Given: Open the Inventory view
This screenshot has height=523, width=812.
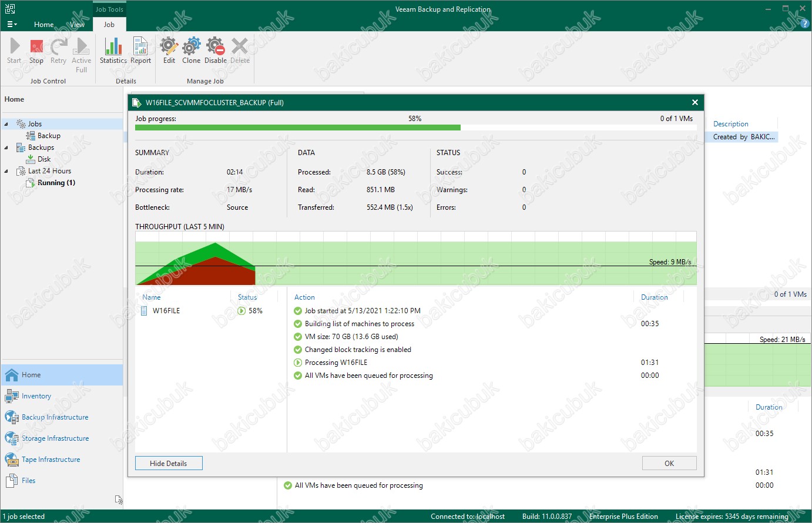Looking at the screenshot, I should tap(62, 396).
